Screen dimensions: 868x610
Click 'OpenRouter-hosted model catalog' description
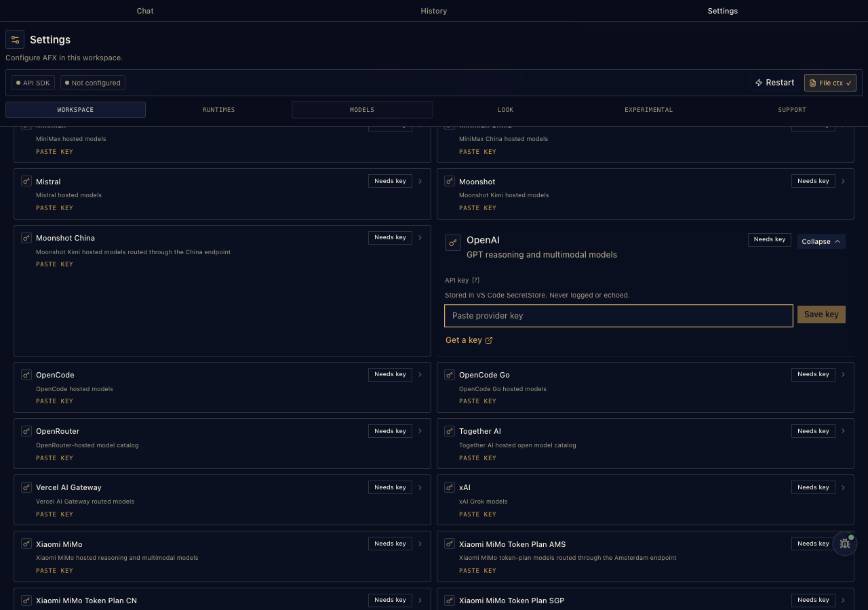[87, 445]
